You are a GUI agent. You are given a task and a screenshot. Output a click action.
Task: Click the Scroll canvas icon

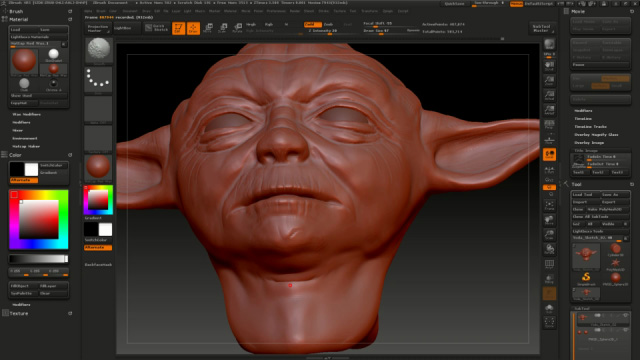549,67
